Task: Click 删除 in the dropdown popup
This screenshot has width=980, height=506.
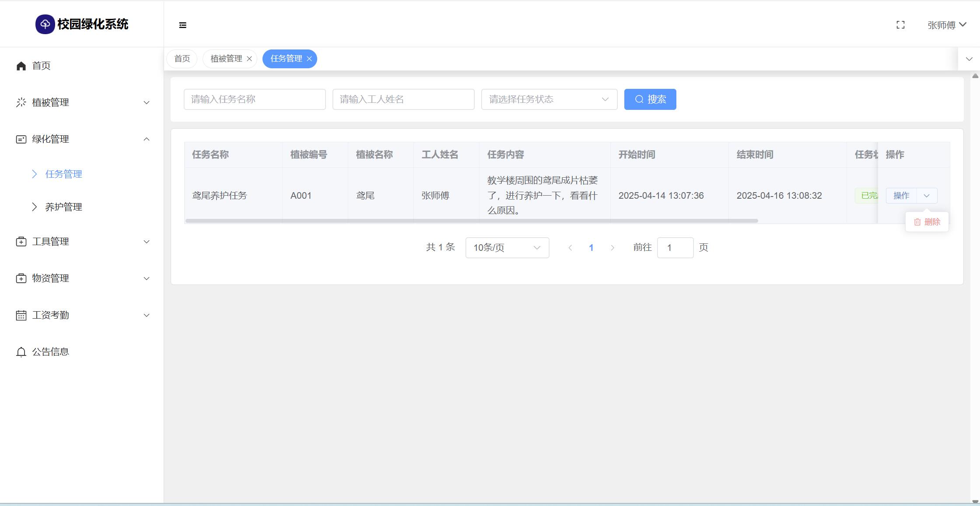Action: (x=927, y=222)
